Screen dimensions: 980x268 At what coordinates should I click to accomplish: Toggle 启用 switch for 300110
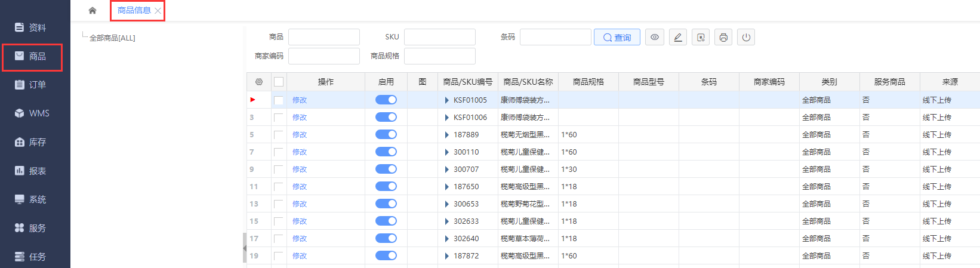coord(386,152)
